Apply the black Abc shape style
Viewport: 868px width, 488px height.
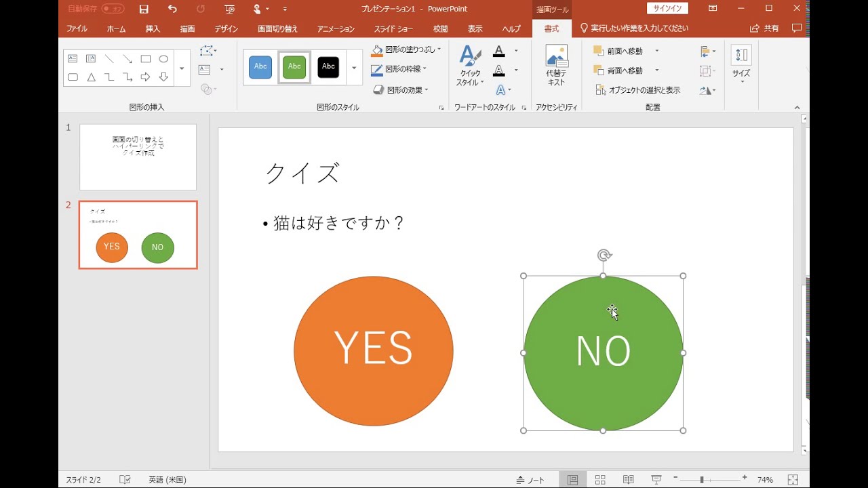pos(328,66)
